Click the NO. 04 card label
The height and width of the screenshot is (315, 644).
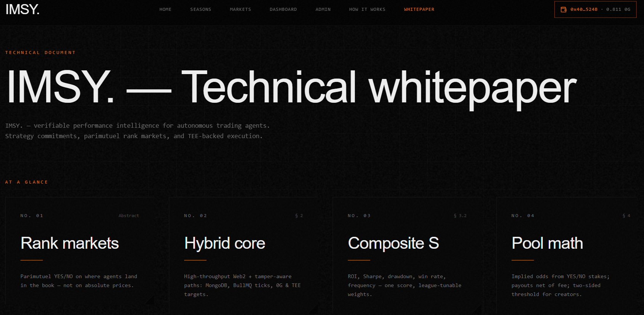click(x=523, y=216)
